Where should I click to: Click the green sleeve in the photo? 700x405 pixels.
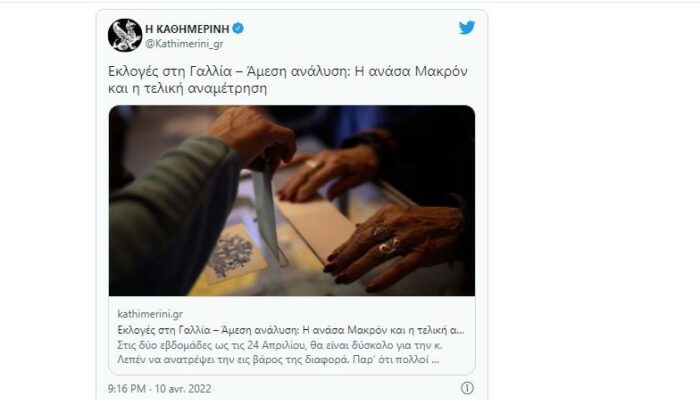[x=170, y=214]
